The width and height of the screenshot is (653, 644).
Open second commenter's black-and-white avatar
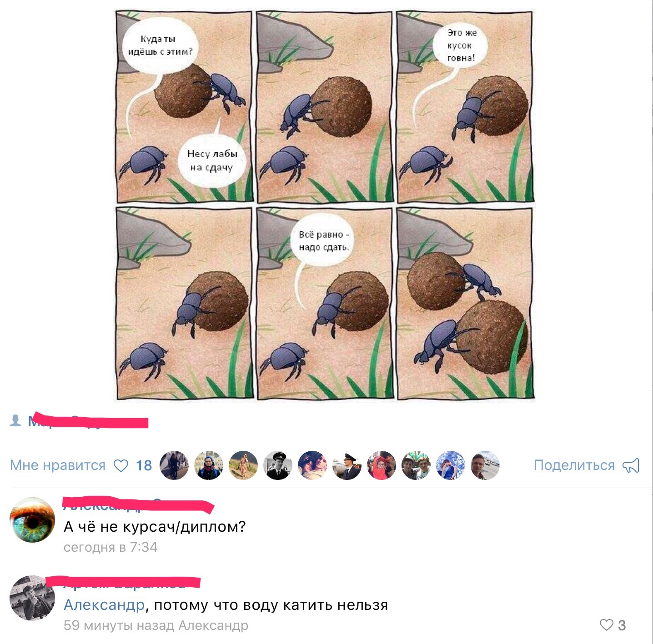(x=32, y=598)
